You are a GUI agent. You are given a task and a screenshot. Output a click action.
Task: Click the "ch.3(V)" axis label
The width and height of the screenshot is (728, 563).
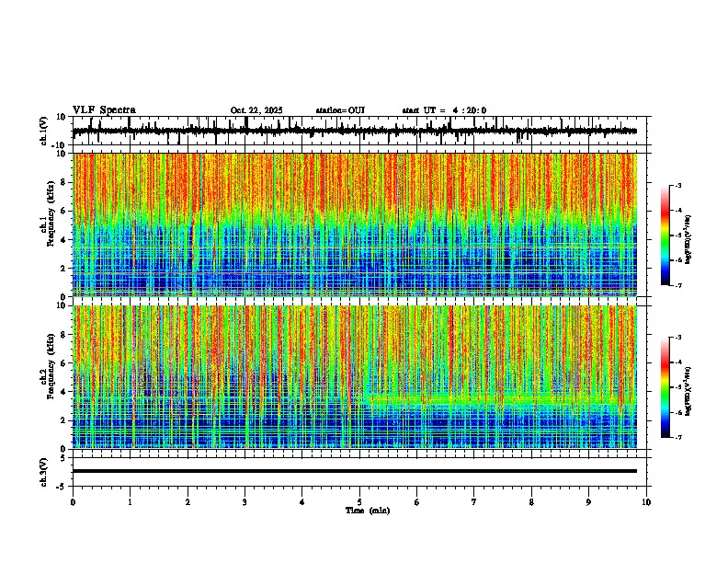(x=44, y=472)
